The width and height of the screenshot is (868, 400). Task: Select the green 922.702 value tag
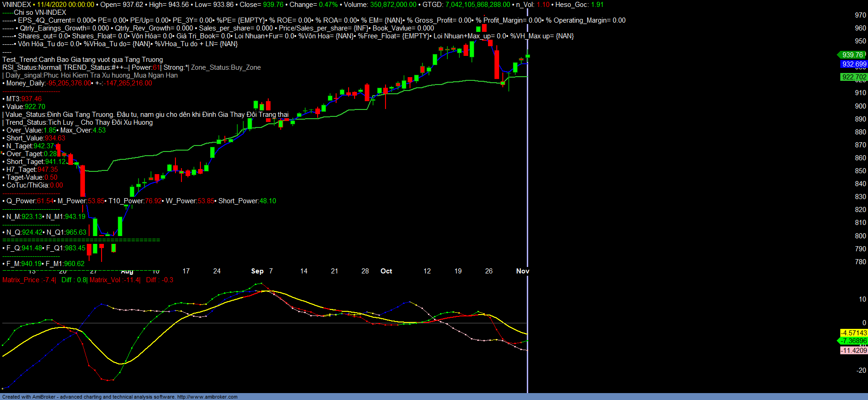click(854, 77)
